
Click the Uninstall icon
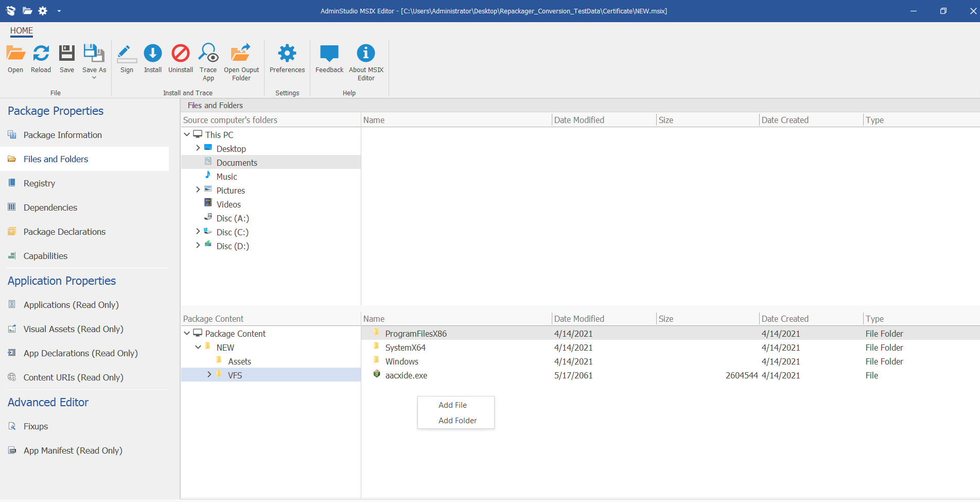[x=180, y=58]
